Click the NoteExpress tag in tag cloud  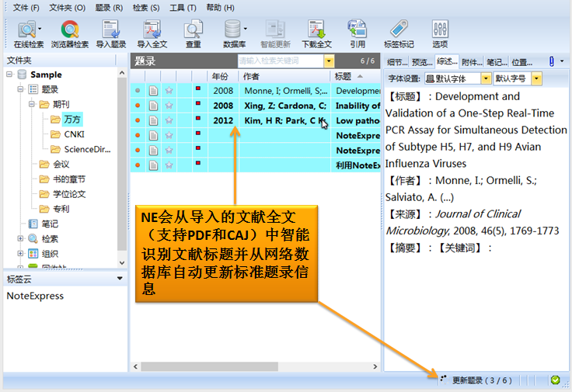35,296
